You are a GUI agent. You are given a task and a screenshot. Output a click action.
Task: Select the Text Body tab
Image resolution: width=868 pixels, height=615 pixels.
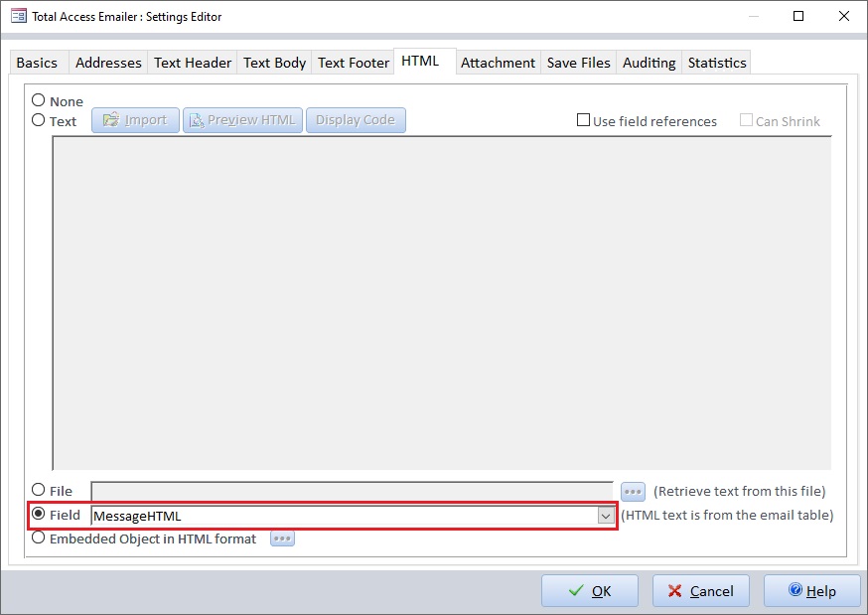click(x=274, y=63)
